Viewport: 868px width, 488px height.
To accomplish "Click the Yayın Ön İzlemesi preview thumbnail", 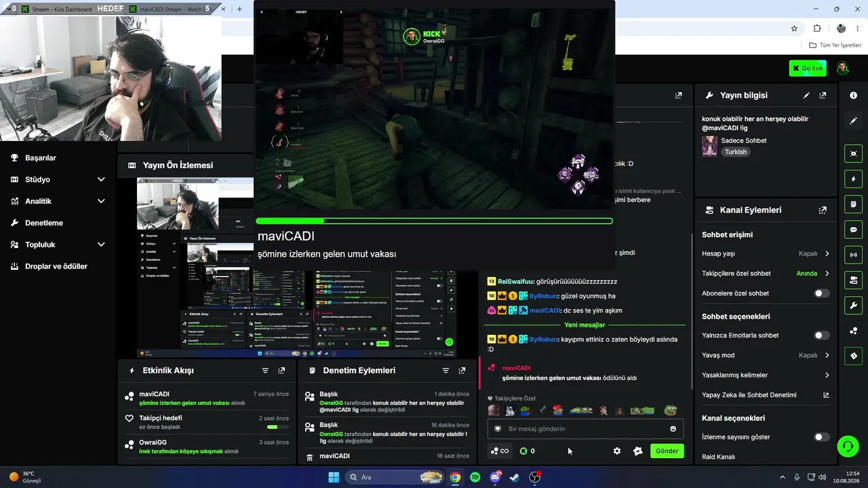I will [x=296, y=268].
